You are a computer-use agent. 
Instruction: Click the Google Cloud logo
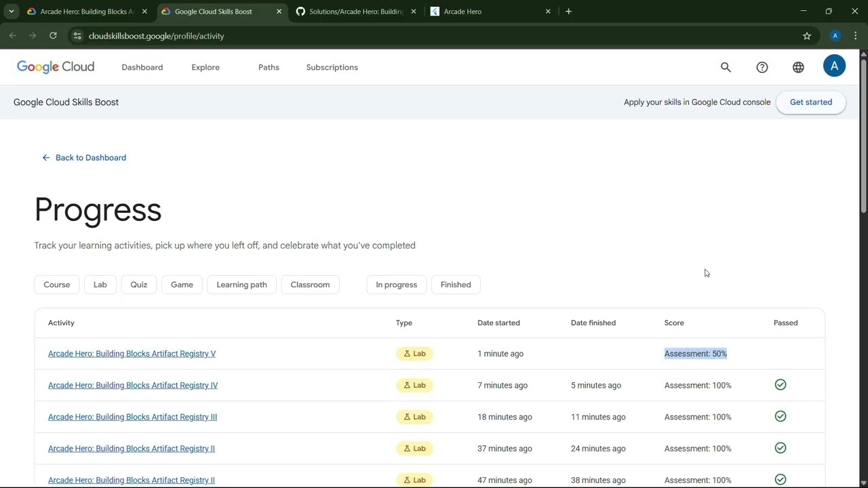coord(56,67)
